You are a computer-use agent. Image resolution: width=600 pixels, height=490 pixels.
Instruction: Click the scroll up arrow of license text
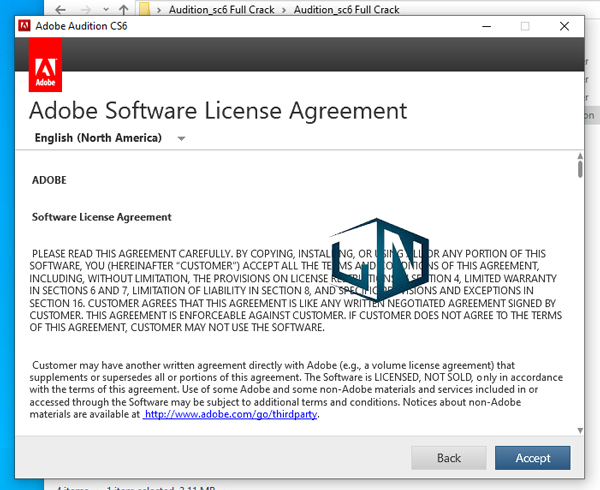click(x=580, y=156)
